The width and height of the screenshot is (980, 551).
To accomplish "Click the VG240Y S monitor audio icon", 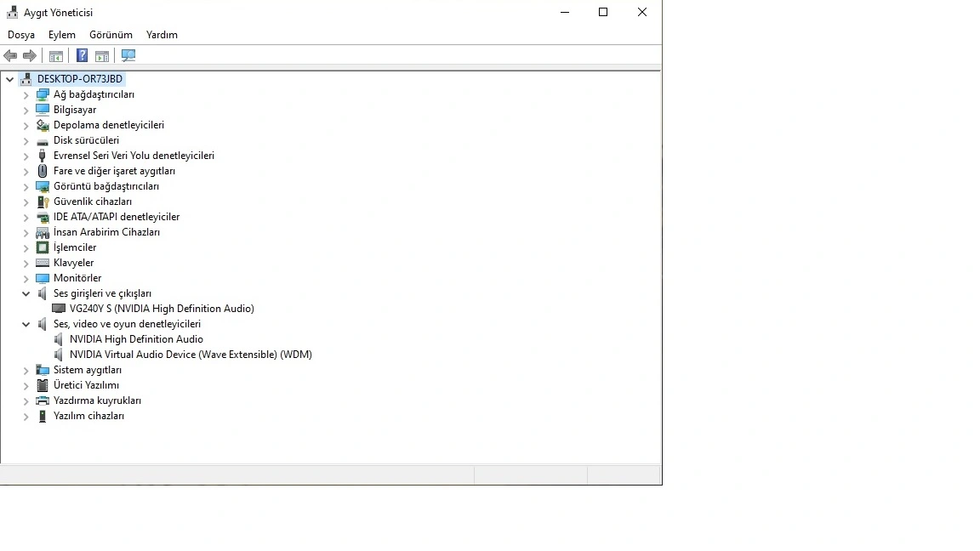I will coord(59,309).
